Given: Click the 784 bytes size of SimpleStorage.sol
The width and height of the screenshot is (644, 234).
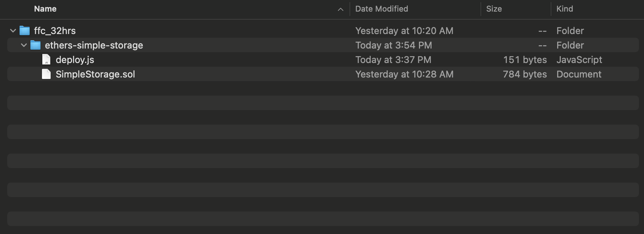Looking at the screenshot, I should pos(525,74).
